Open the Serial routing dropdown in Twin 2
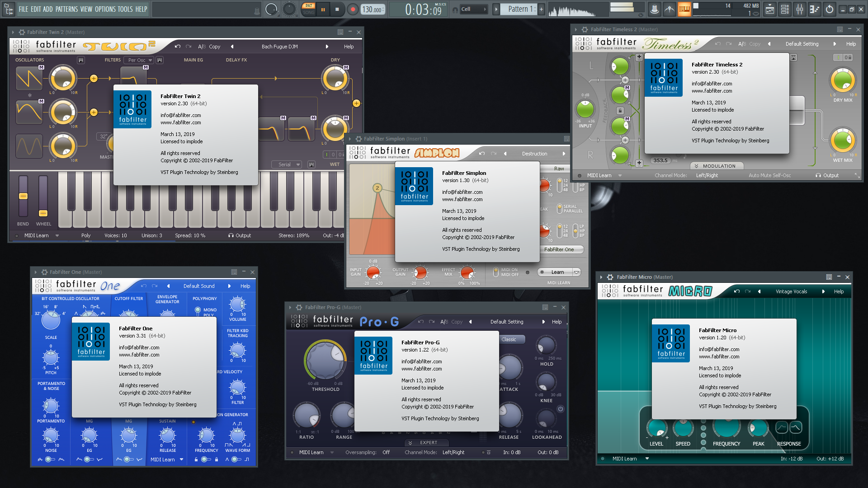The image size is (868, 488). pyautogui.click(x=287, y=164)
